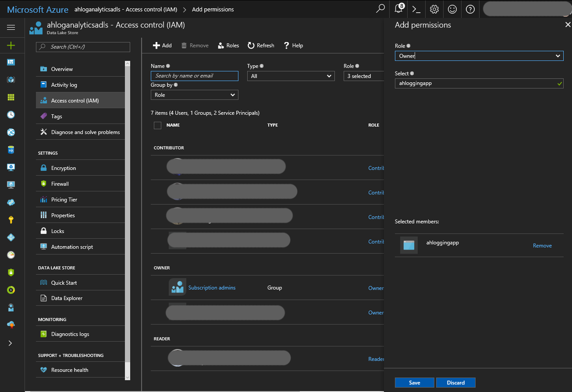Click Help in the IAM toolbar
The image size is (572, 392).
293,46
